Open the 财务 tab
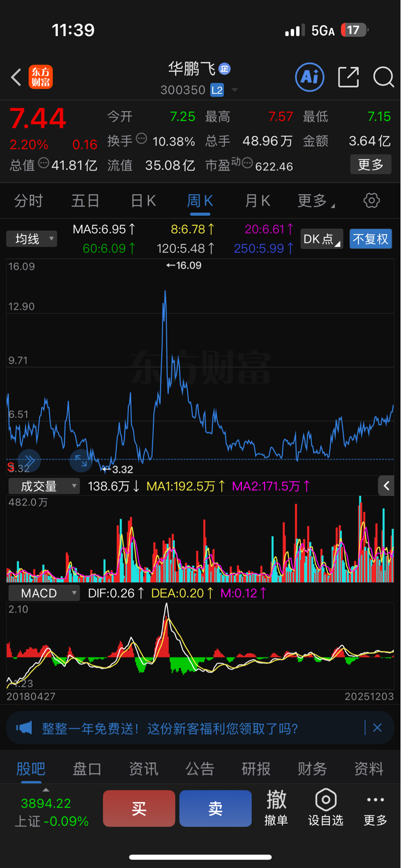This screenshot has height=868, width=401. point(312,769)
